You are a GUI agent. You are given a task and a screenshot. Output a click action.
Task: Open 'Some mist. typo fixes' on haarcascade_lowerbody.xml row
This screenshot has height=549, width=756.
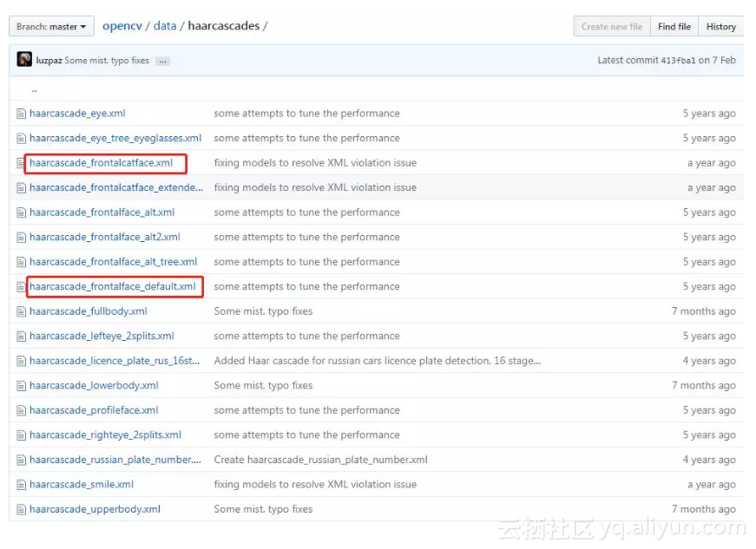(x=263, y=385)
